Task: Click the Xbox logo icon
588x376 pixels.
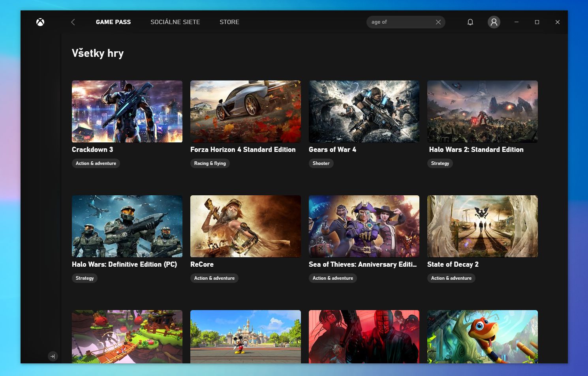Action: click(x=40, y=22)
